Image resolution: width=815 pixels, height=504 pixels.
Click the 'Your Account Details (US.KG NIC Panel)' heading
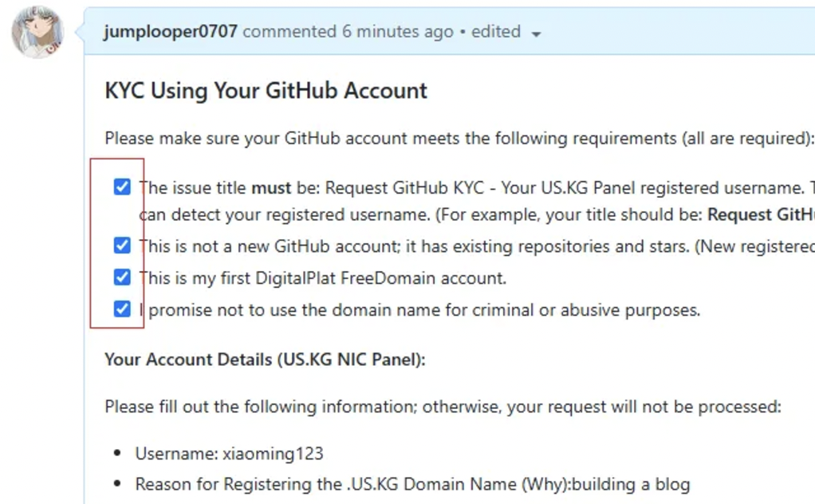tap(265, 360)
